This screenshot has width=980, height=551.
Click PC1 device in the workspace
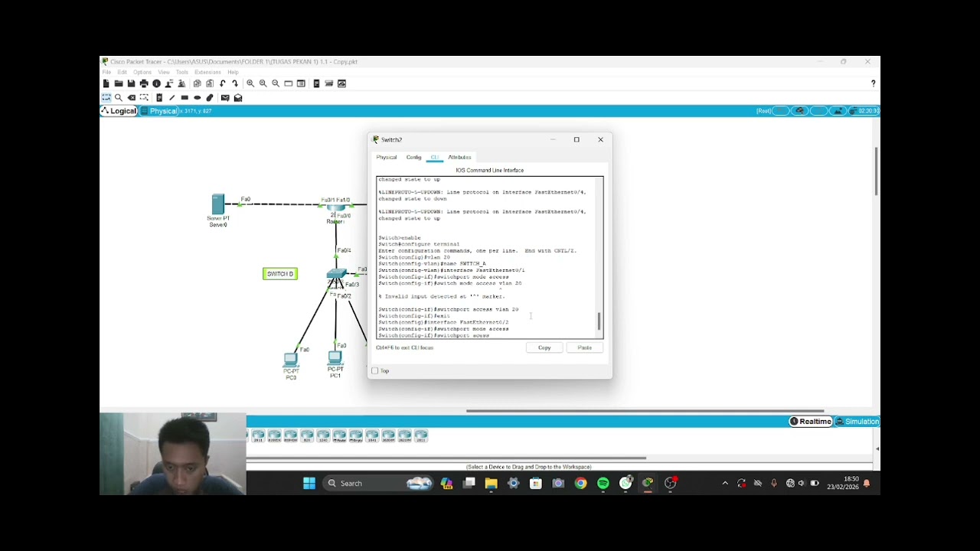(335, 358)
